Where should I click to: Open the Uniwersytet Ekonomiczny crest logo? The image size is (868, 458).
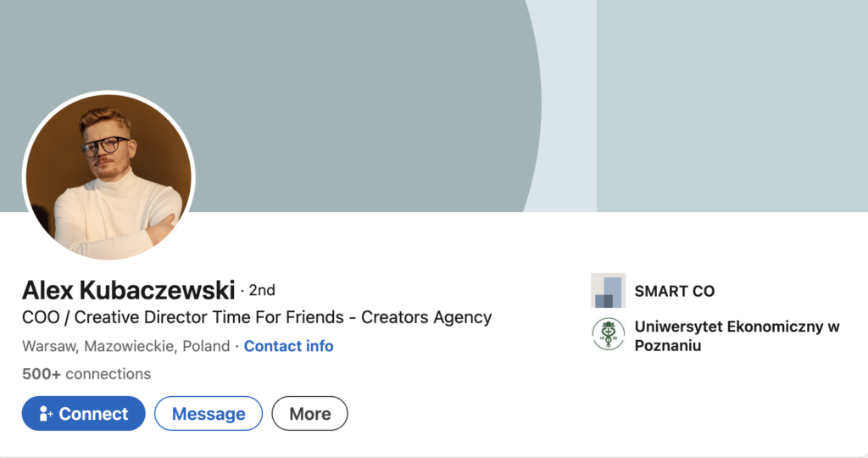point(608,334)
